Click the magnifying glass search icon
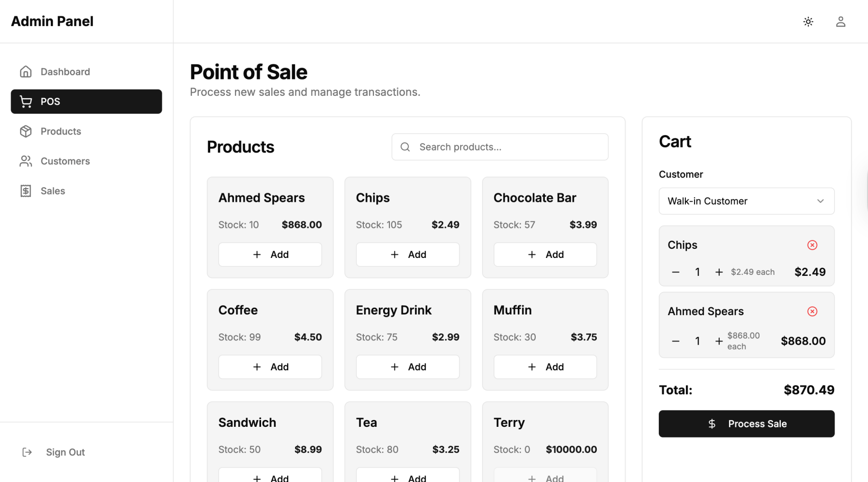The image size is (868, 482). point(405,147)
